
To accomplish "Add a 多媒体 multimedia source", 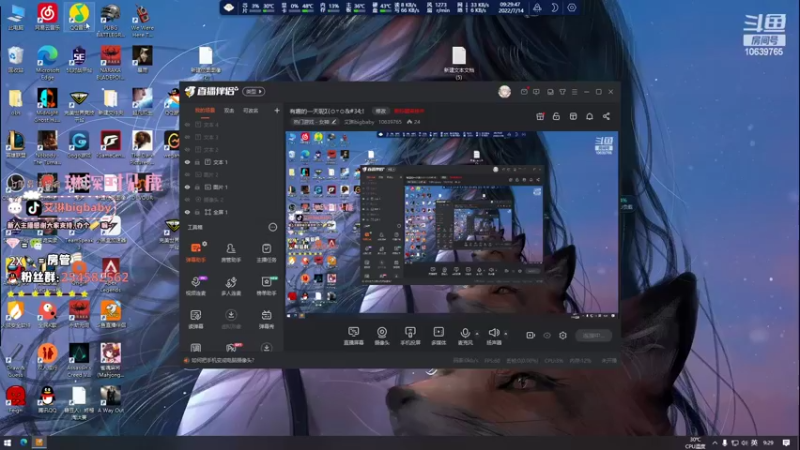I will [438, 336].
